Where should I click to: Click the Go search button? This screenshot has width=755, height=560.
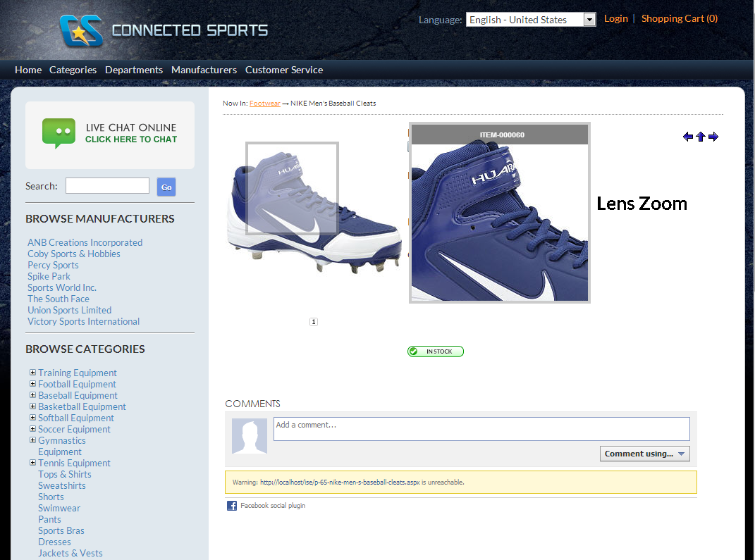pos(166,187)
